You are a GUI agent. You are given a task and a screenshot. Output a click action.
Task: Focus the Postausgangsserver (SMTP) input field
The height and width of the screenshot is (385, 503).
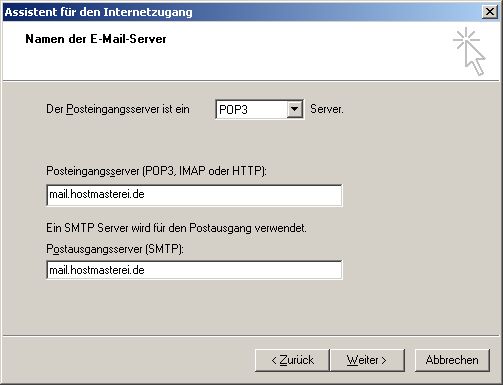(x=194, y=270)
